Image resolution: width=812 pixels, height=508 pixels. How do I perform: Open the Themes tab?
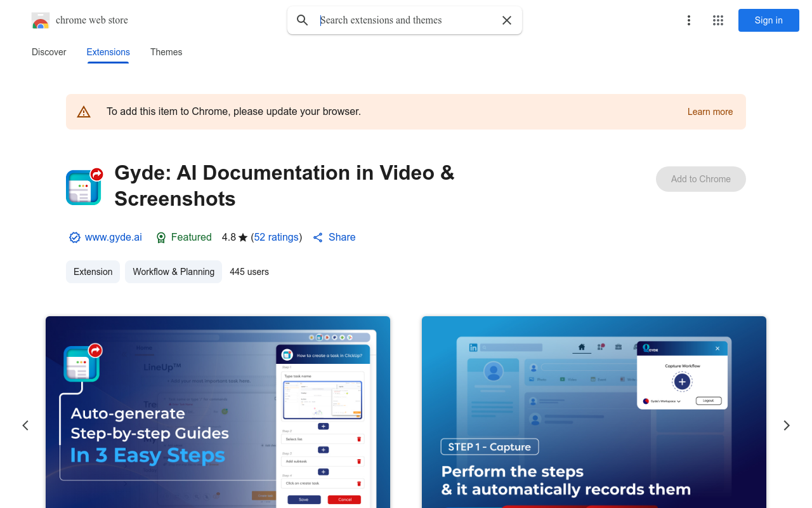tap(166, 52)
